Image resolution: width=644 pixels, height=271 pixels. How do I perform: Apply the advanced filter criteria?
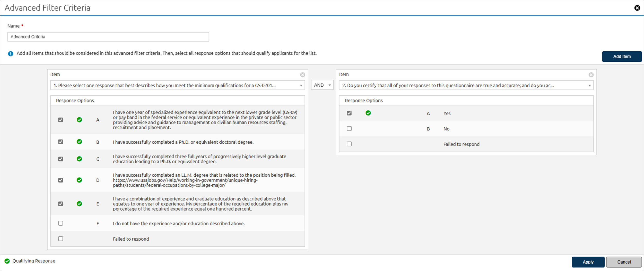[588, 262]
